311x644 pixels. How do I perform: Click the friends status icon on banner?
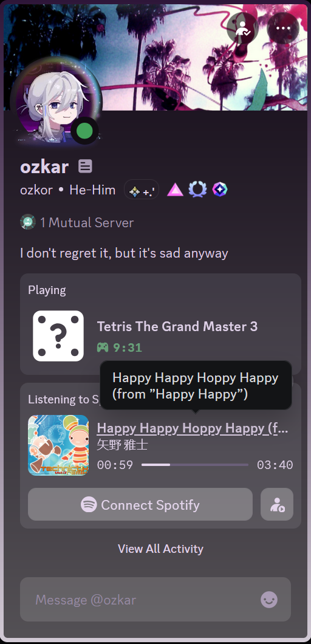[242, 29]
